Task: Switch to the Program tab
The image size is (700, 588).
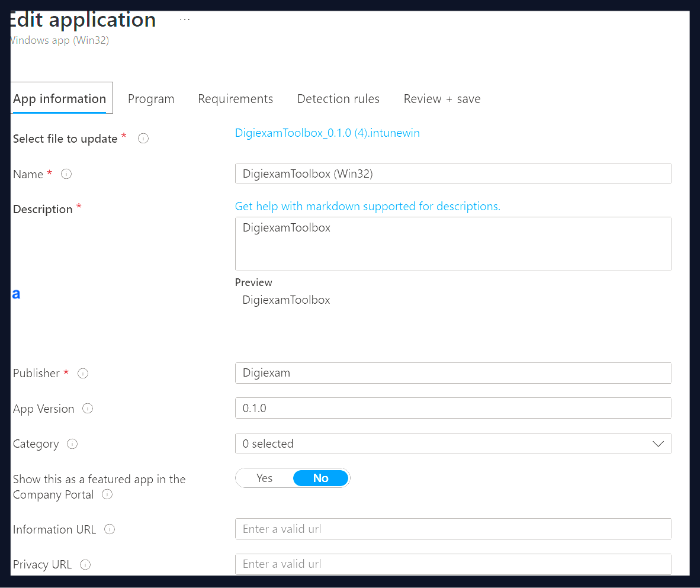Action: point(151,98)
